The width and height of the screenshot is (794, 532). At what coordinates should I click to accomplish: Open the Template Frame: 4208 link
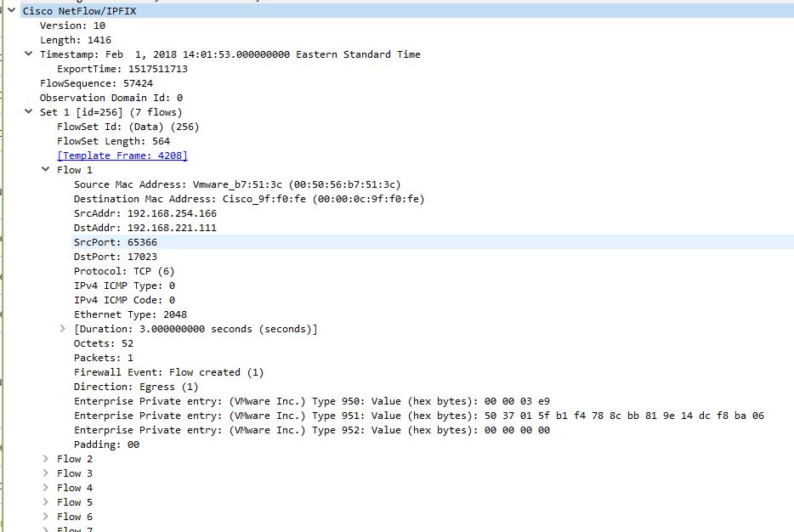122,156
